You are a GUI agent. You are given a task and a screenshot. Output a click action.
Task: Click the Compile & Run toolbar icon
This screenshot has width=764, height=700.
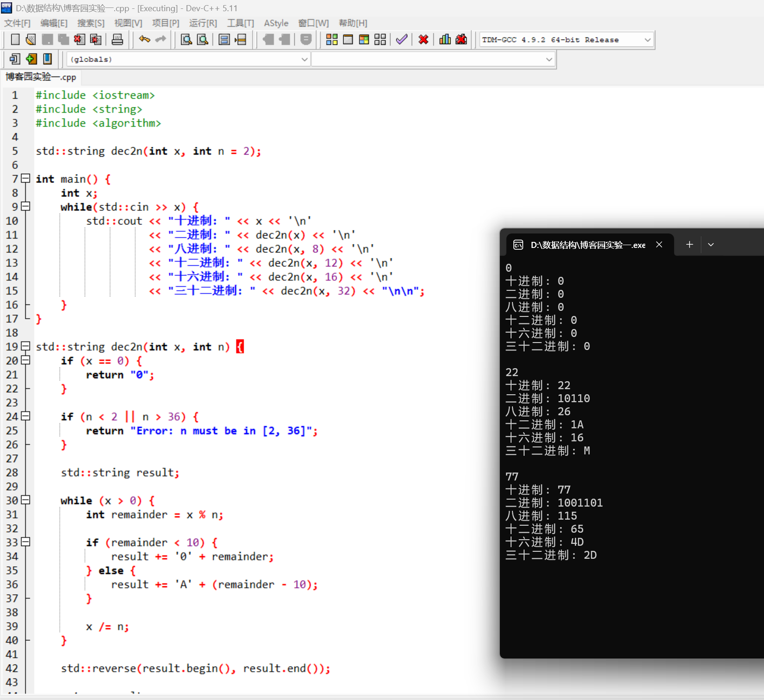pyautogui.click(x=364, y=40)
